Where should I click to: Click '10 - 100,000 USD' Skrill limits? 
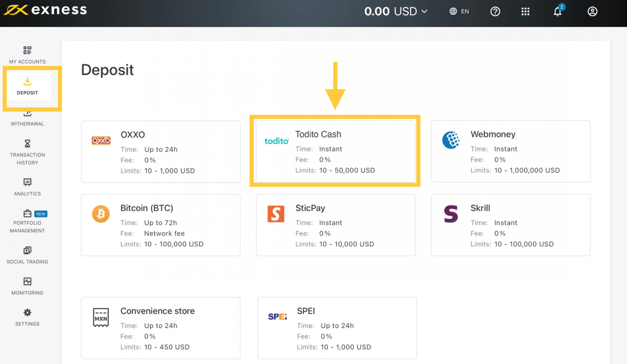[x=524, y=244]
